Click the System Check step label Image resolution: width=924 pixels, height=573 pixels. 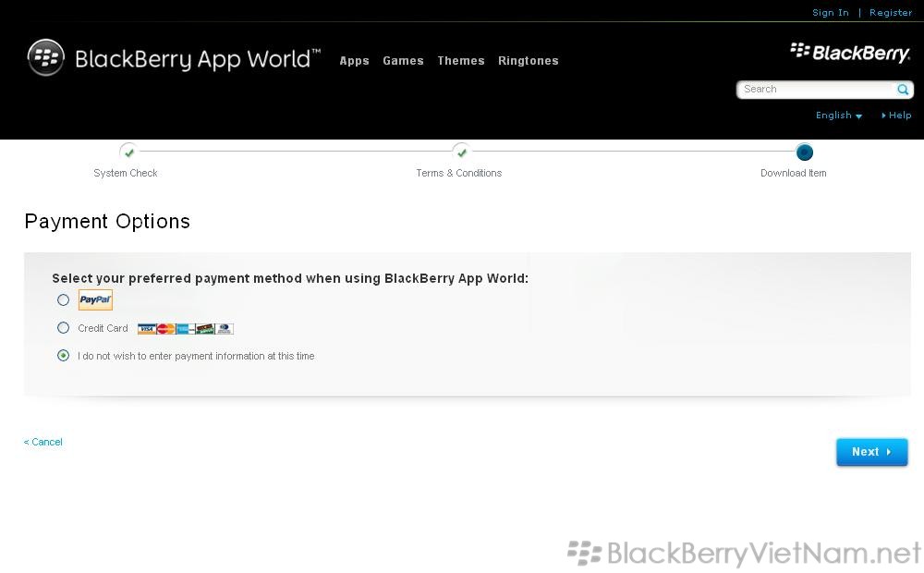point(126,173)
